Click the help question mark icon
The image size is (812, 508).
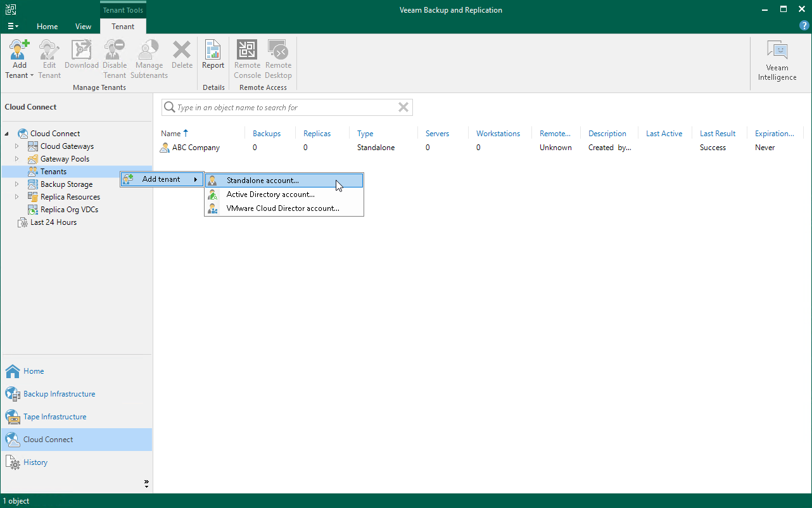click(x=804, y=25)
